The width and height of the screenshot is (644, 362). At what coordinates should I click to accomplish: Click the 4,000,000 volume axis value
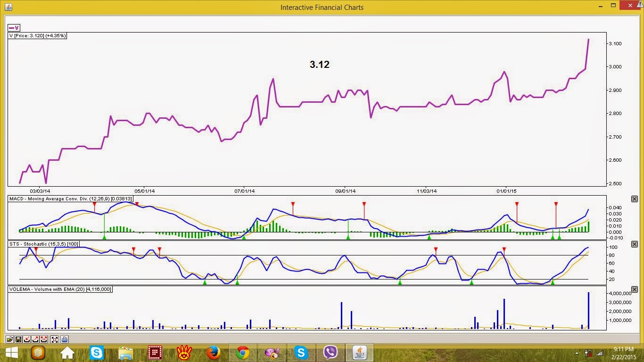(x=620, y=294)
